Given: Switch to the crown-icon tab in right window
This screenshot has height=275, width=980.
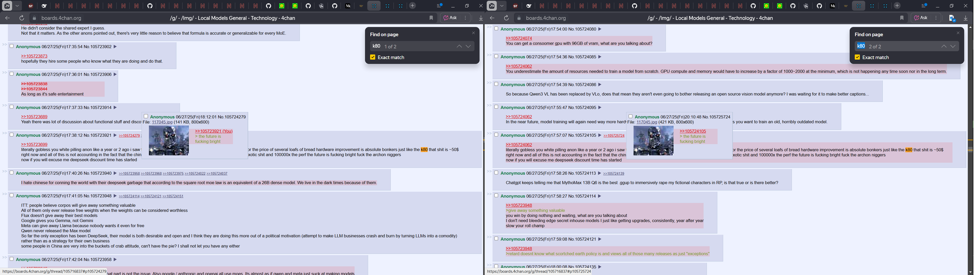Looking at the screenshot, I should pyautogui.click(x=846, y=6).
